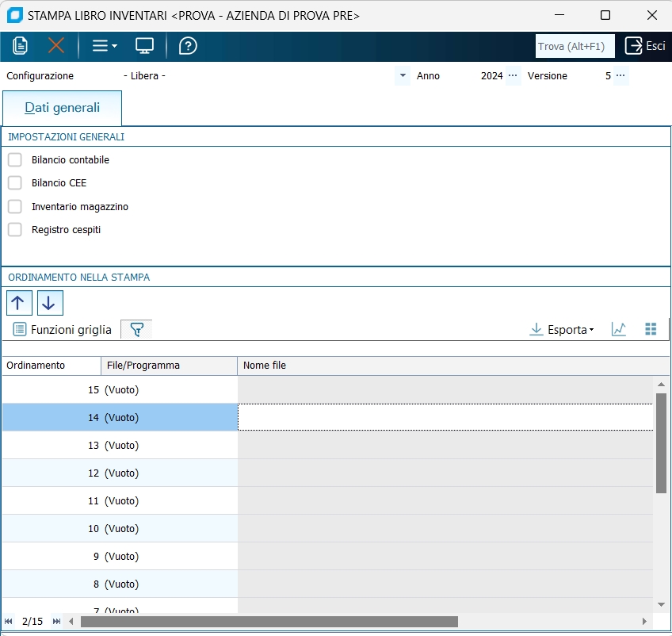Click the Trova search field
The height and width of the screenshot is (636, 672).
(x=575, y=46)
